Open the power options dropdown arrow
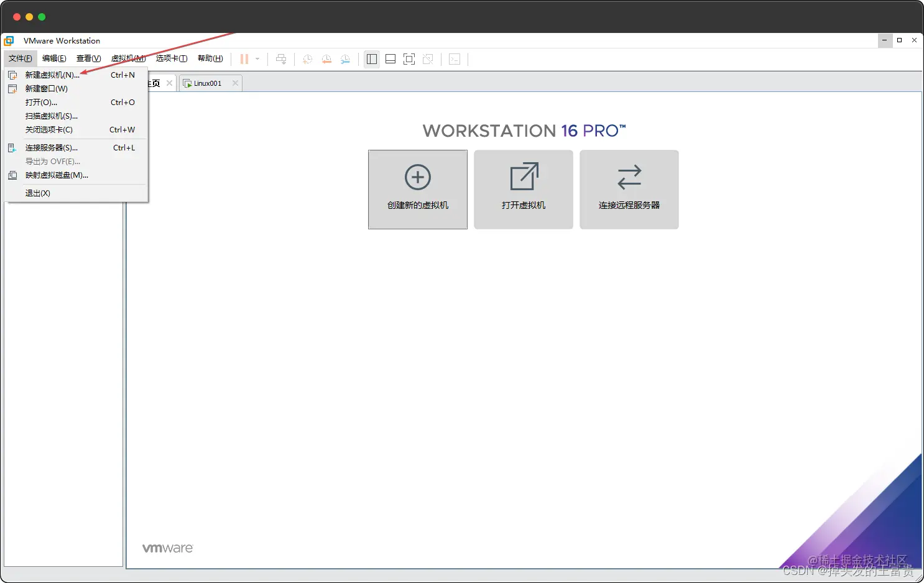The width and height of the screenshot is (924, 583). click(x=257, y=59)
